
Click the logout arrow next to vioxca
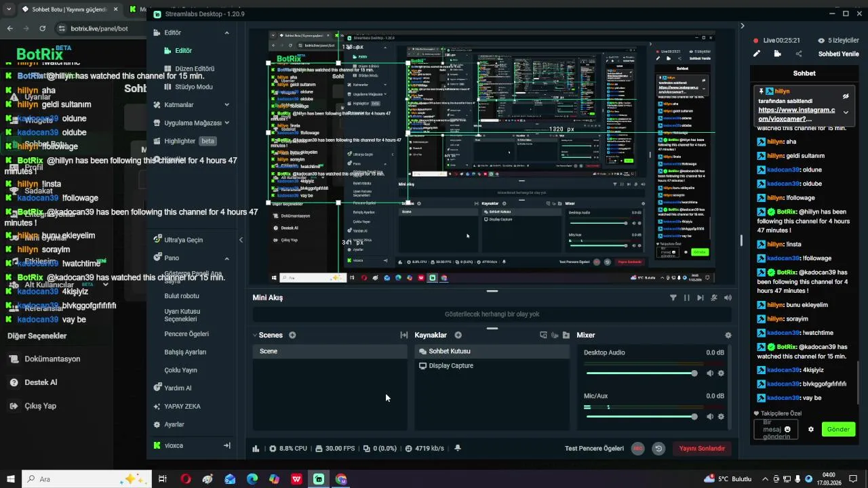(227, 445)
